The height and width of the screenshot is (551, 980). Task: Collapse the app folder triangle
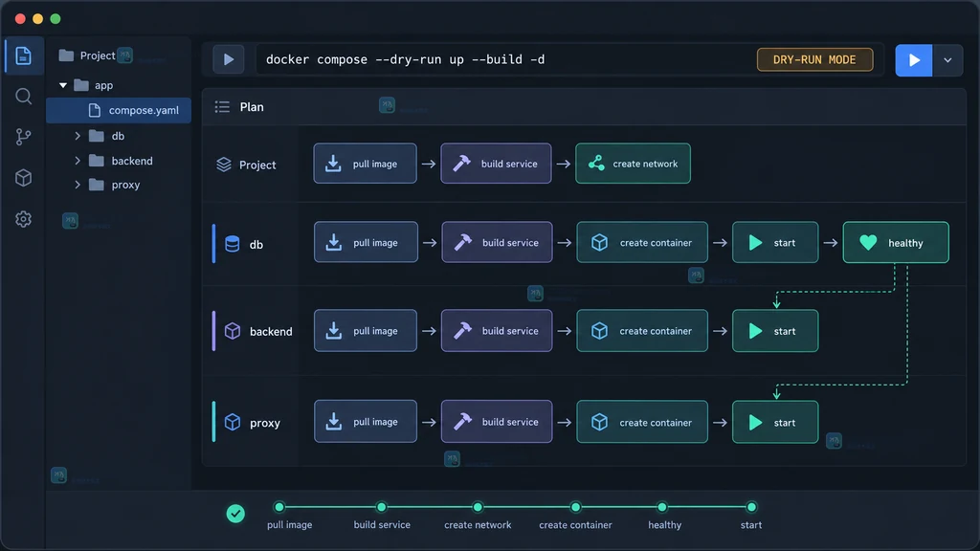click(x=63, y=85)
